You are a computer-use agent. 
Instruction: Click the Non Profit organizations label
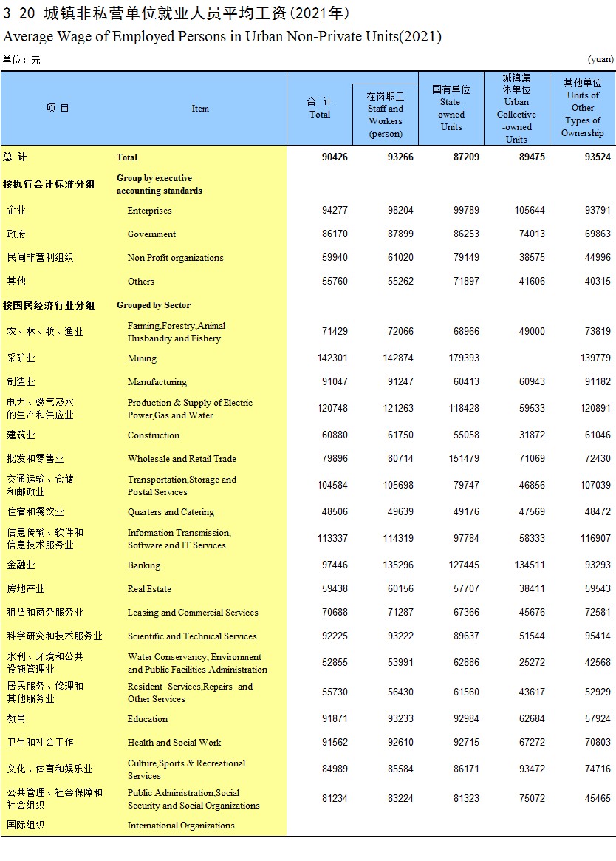[x=175, y=258]
